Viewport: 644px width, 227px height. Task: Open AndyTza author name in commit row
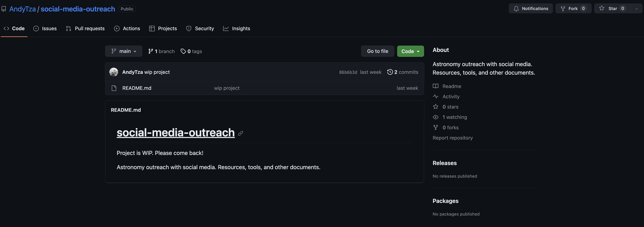click(132, 72)
